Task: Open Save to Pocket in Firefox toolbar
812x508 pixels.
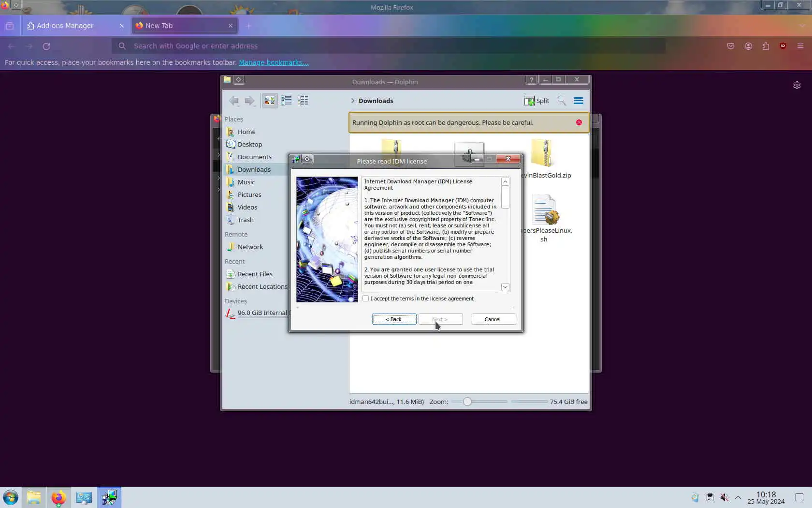Action: pos(731,46)
